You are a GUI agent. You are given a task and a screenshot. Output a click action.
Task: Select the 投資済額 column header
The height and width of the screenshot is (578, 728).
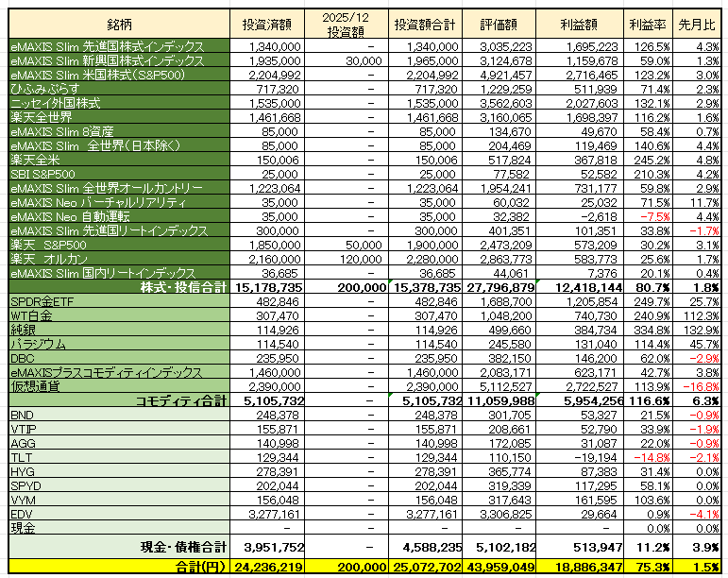pos(268,20)
